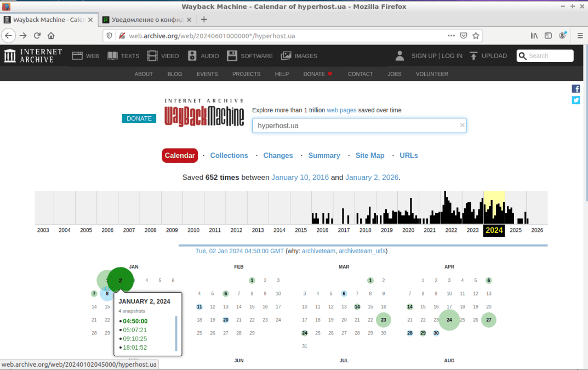
Task: Switch to the Changes tab
Action: pos(278,156)
